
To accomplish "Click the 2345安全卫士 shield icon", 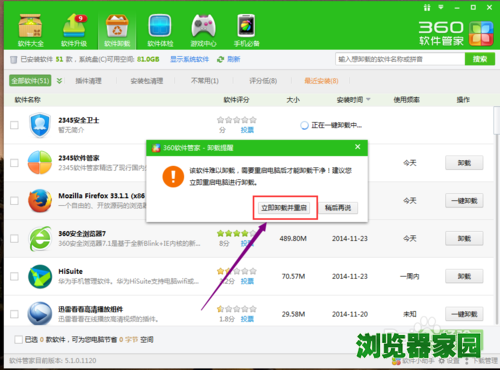I will pyautogui.click(x=40, y=125).
